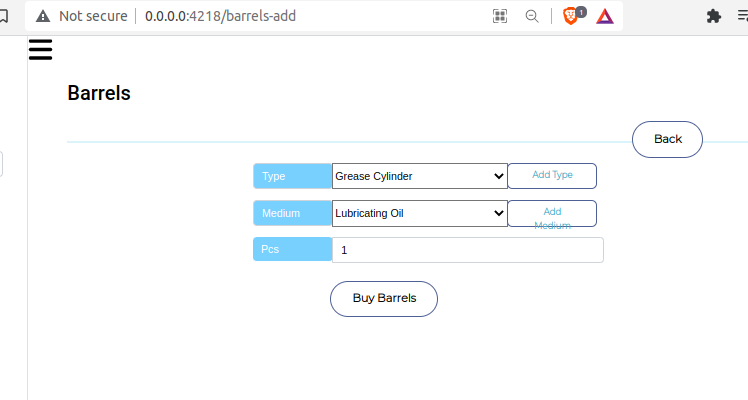Focus the Pcs quantity input field
748x400 pixels.
click(x=468, y=250)
